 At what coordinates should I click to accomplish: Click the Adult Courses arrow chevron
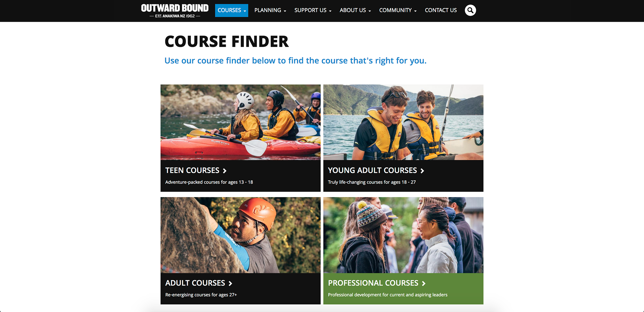pyautogui.click(x=230, y=284)
